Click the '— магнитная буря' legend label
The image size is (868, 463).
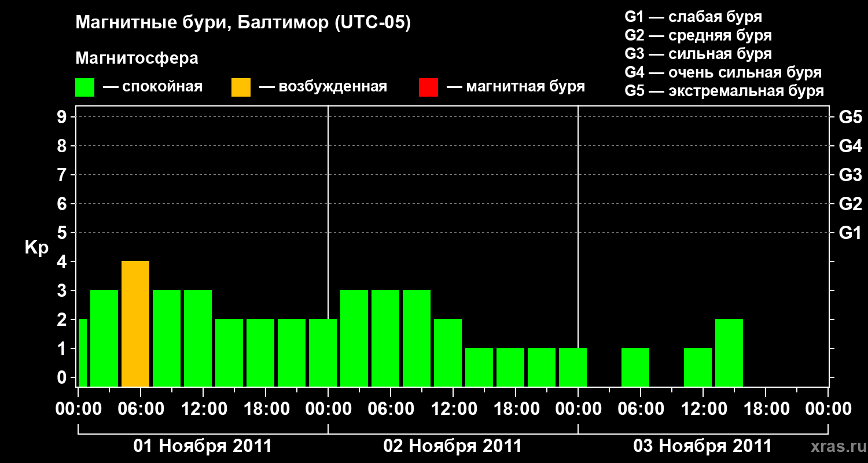[516, 87]
